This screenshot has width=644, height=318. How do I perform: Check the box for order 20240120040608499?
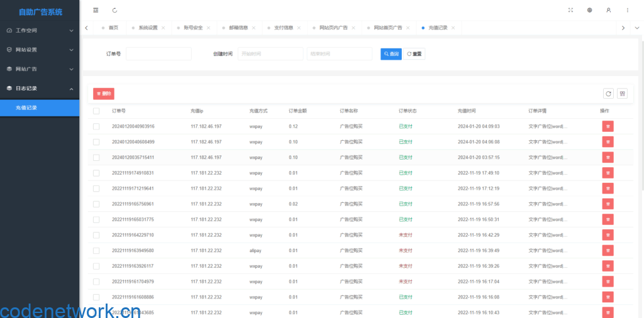(96, 142)
